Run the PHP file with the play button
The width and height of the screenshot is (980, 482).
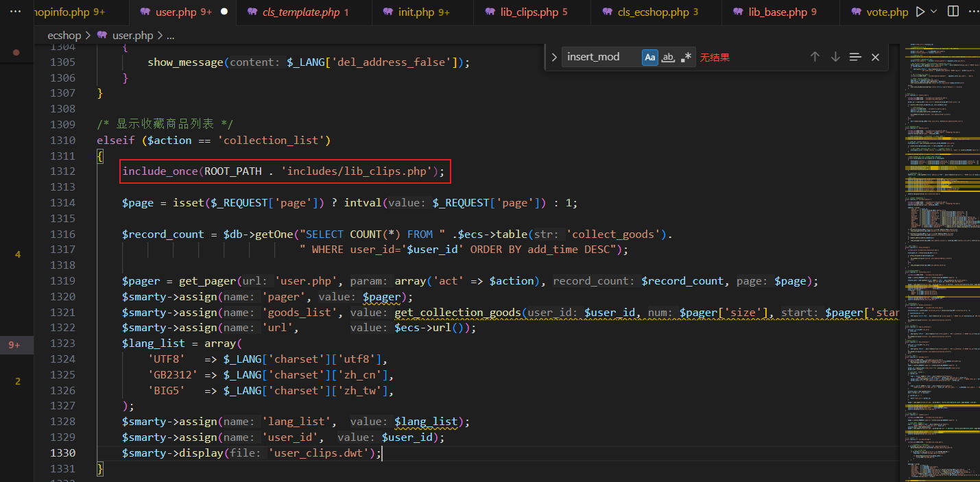[x=920, y=12]
